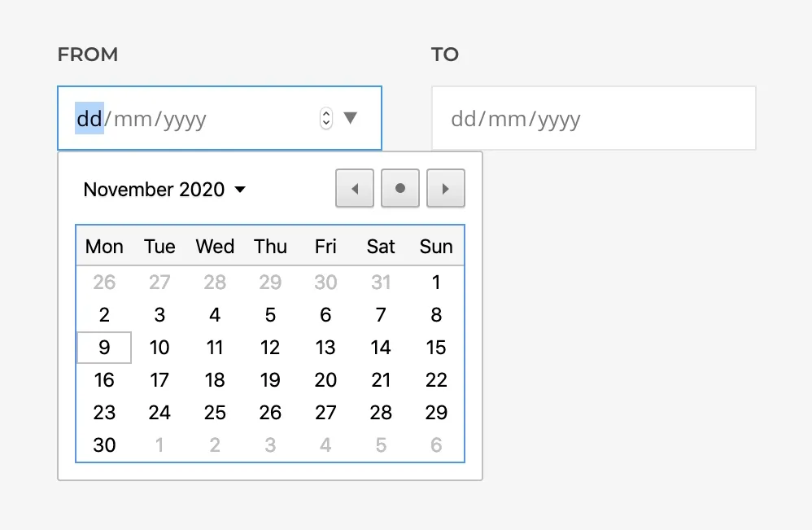The image size is (812, 530).
Task: Click the TO date input field
Action: pos(593,118)
